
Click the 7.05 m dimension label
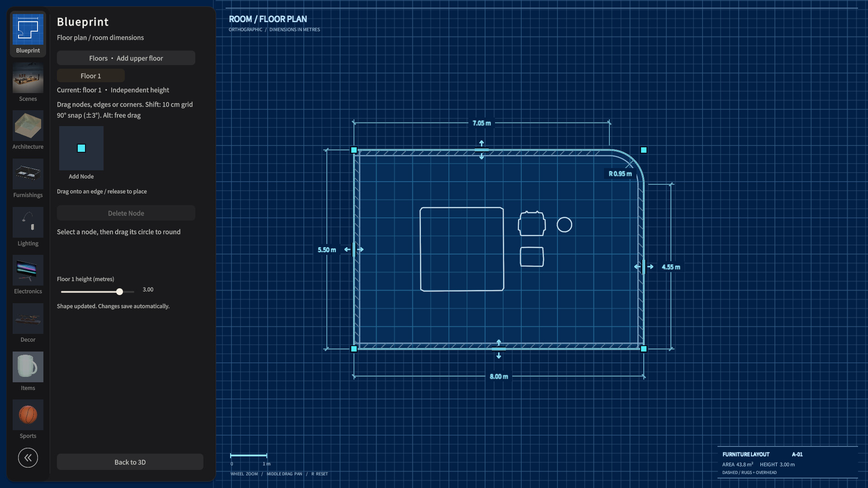click(x=481, y=123)
